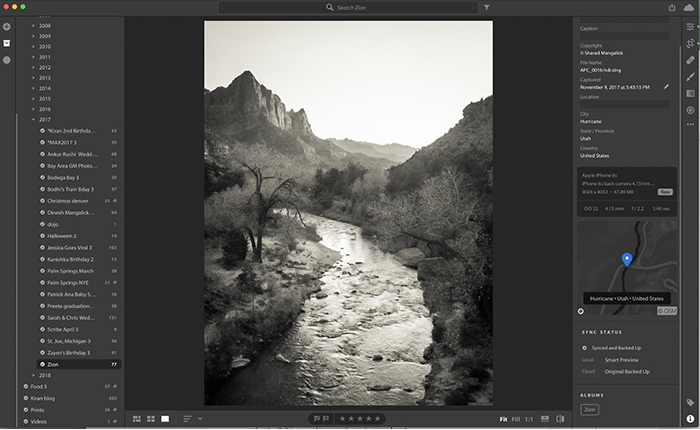Expand the 2015 folder

(x=33, y=99)
